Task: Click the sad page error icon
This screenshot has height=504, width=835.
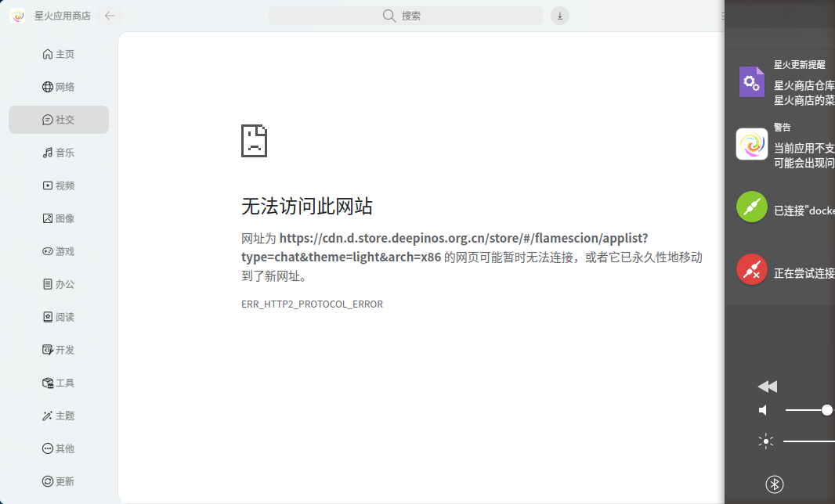Action: click(x=254, y=141)
